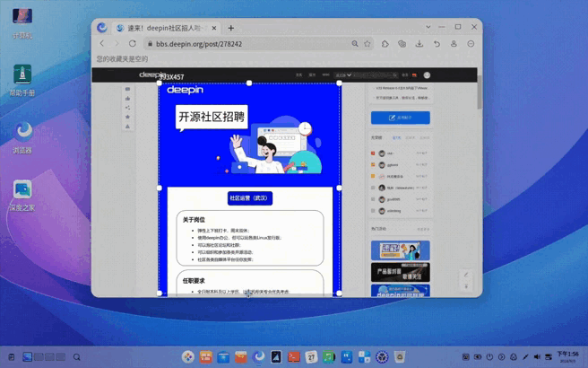588x368 pixels.
Task: Open the 帮助手册 desktop icon
Action: (x=22, y=80)
